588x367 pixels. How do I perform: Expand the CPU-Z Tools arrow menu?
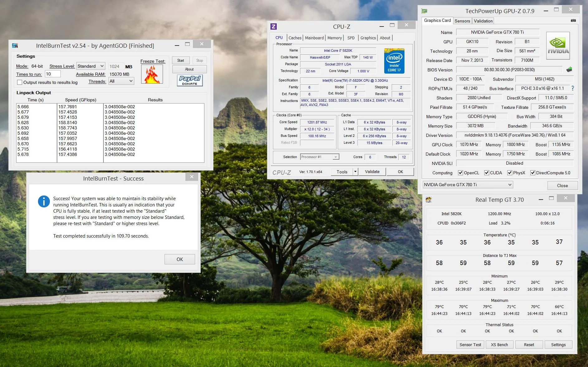355,171
